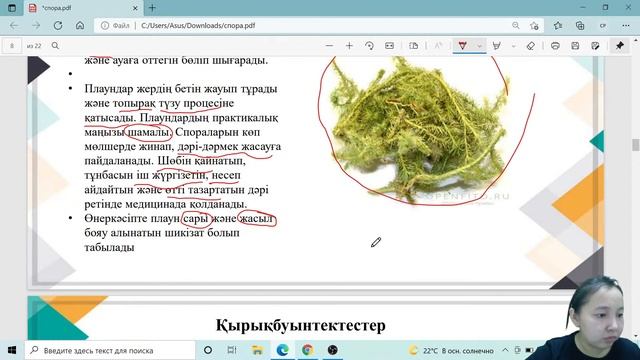Click the word 'сары' in the text
This screenshot has height=360, width=640.
(x=196, y=219)
